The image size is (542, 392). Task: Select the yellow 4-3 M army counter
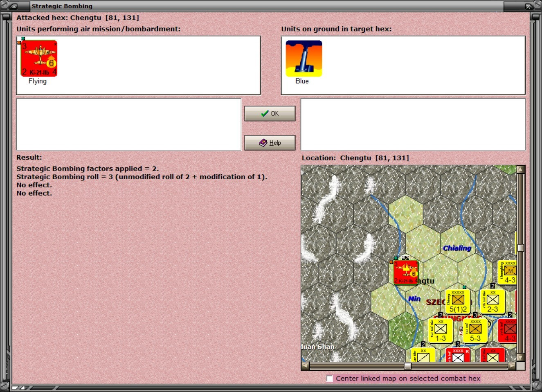(x=507, y=273)
